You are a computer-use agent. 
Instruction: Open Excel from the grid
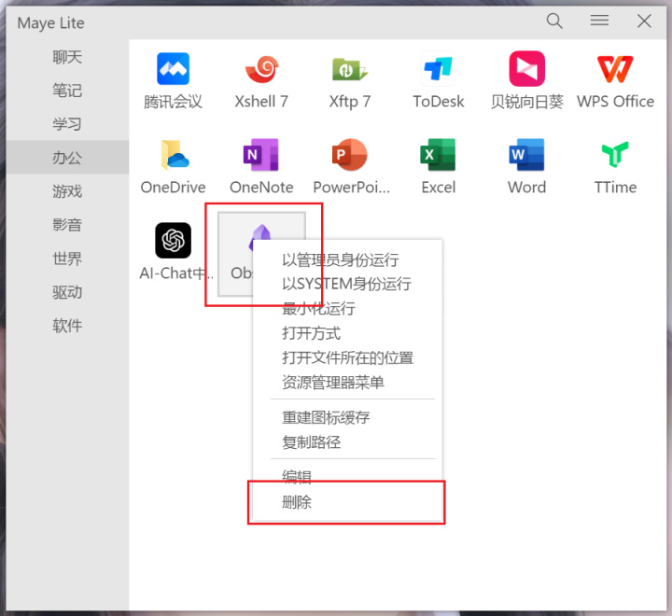[438, 155]
